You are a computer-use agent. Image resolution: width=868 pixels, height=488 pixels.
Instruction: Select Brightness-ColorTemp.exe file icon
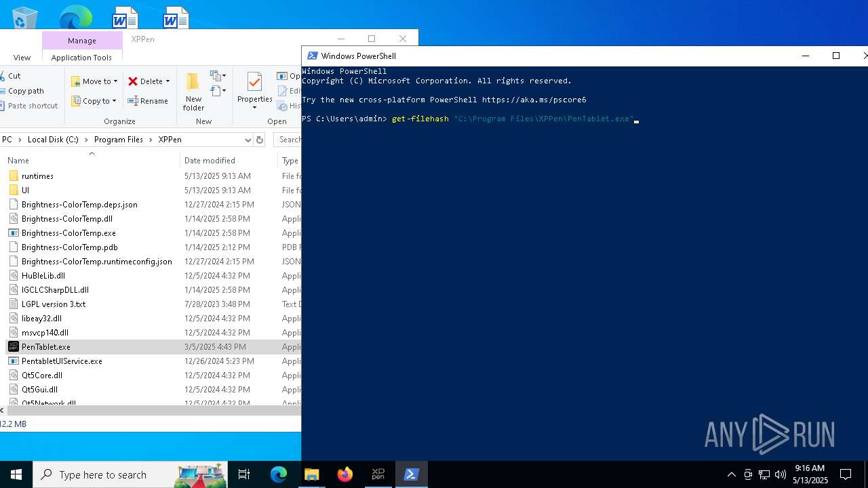pyautogui.click(x=14, y=233)
